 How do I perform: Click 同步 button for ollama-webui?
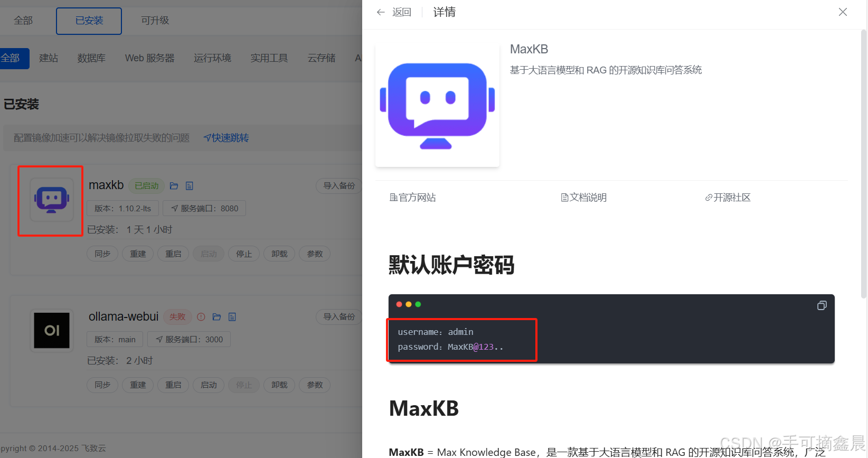click(x=102, y=385)
